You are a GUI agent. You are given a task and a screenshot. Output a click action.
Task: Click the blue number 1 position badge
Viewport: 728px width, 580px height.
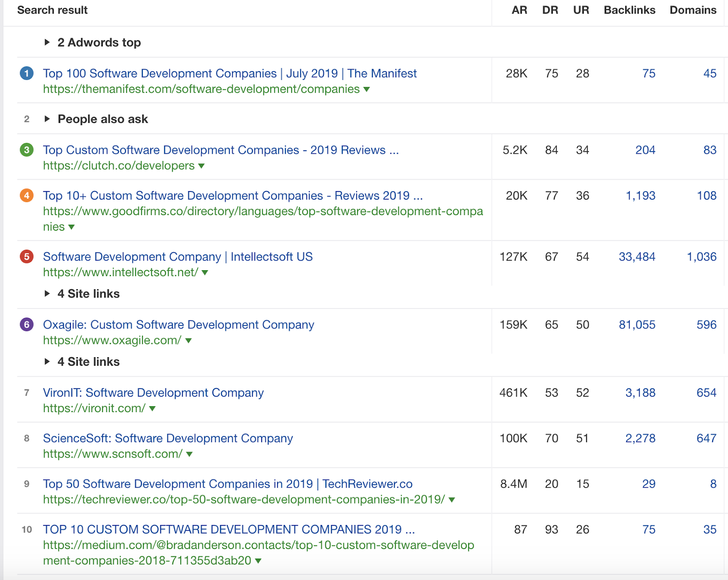(26, 73)
